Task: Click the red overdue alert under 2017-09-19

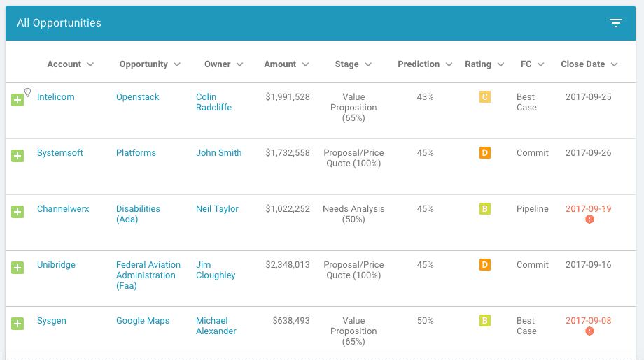Action: (589, 219)
